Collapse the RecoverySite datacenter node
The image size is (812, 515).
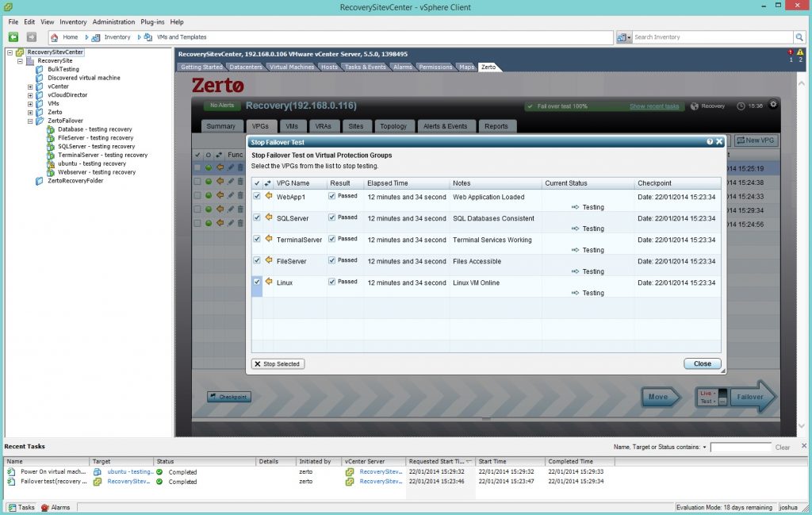(x=20, y=61)
